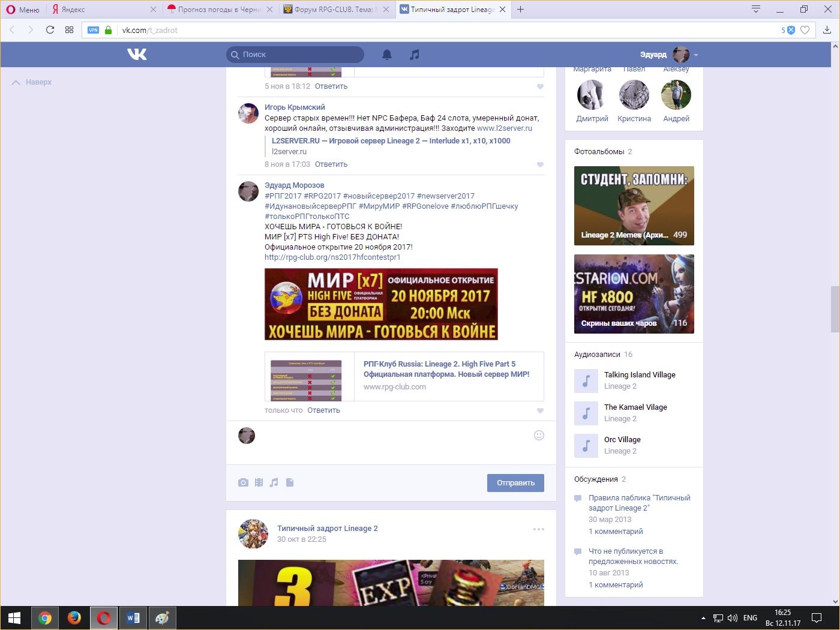Open discussion Правила паблика Типичный задрот Lineage 2

coord(640,503)
